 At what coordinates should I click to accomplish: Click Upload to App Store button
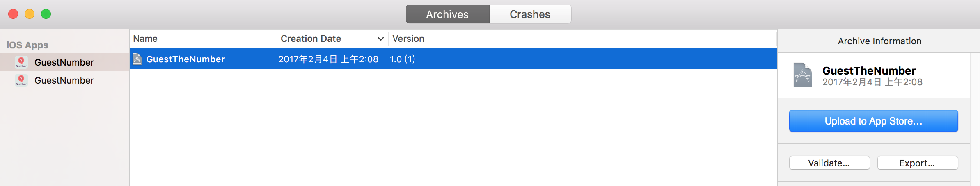(x=873, y=121)
